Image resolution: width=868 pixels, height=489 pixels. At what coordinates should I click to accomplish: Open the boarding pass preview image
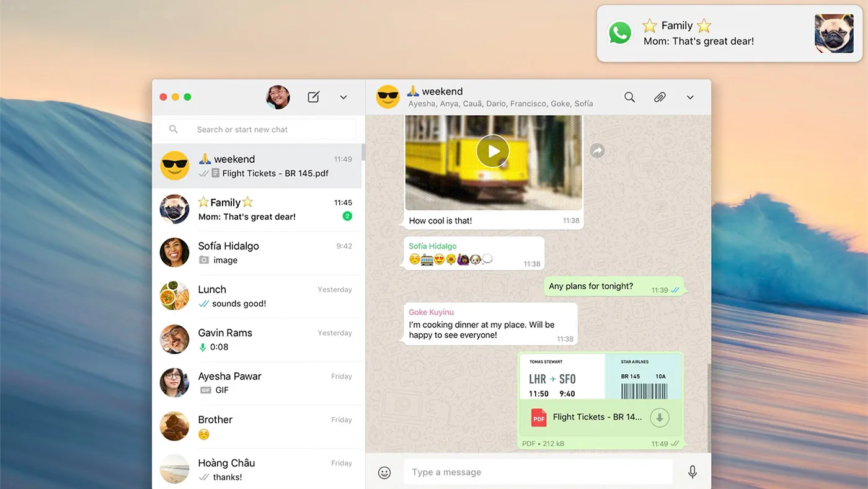pyautogui.click(x=601, y=377)
